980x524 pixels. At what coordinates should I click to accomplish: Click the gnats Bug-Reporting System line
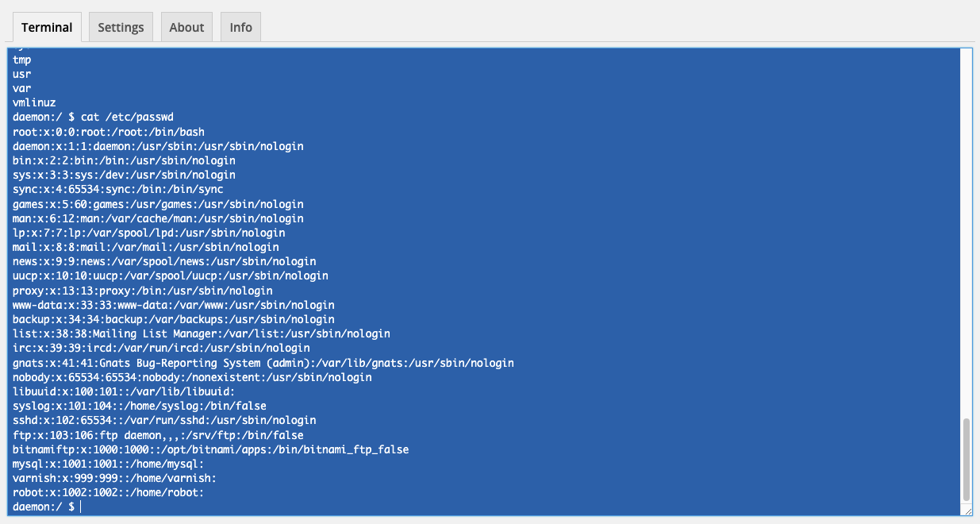(263, 363)
